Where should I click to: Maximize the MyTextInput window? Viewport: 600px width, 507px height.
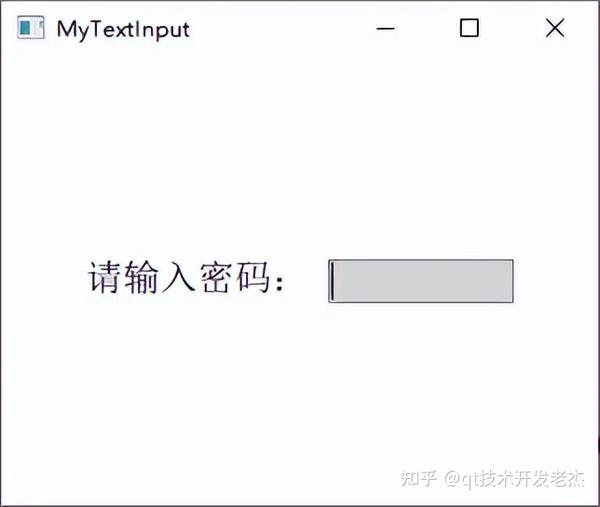469,28
